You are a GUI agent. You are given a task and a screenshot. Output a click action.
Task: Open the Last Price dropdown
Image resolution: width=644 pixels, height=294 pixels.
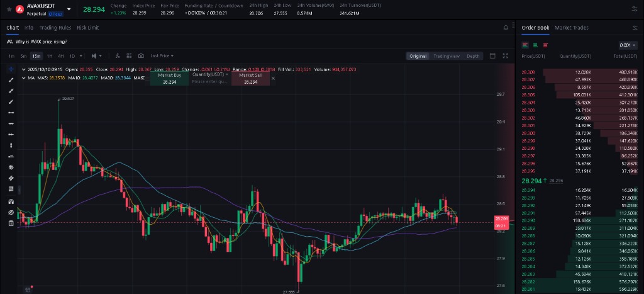(163, 55)
